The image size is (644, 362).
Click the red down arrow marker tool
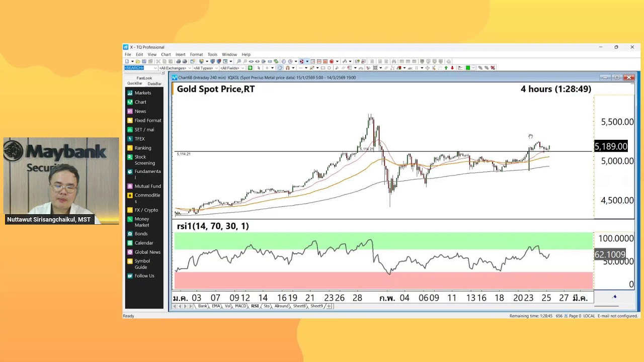tap(452, 68)
